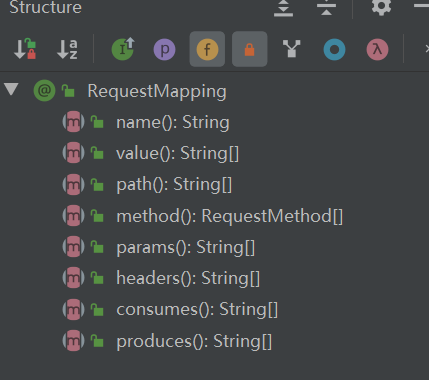Click the RequestMapping annotation @ icon
429x380 pixels.
click(44, 90)
